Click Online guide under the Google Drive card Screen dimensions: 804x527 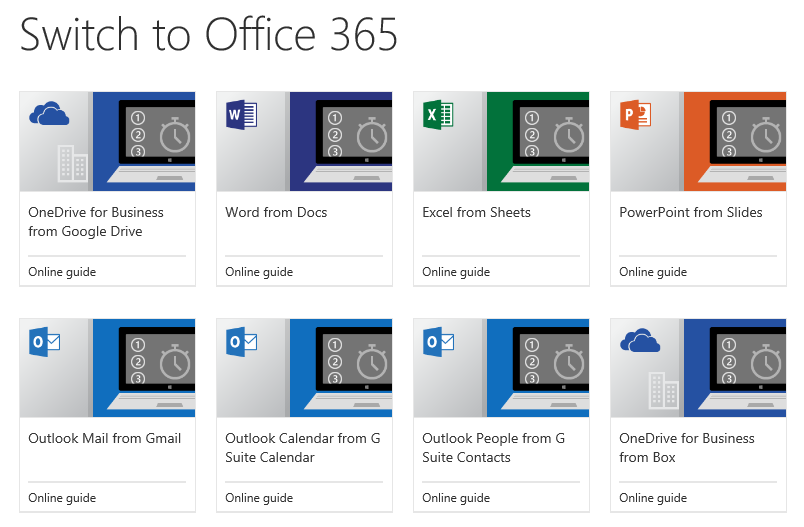tap(62, 272)
